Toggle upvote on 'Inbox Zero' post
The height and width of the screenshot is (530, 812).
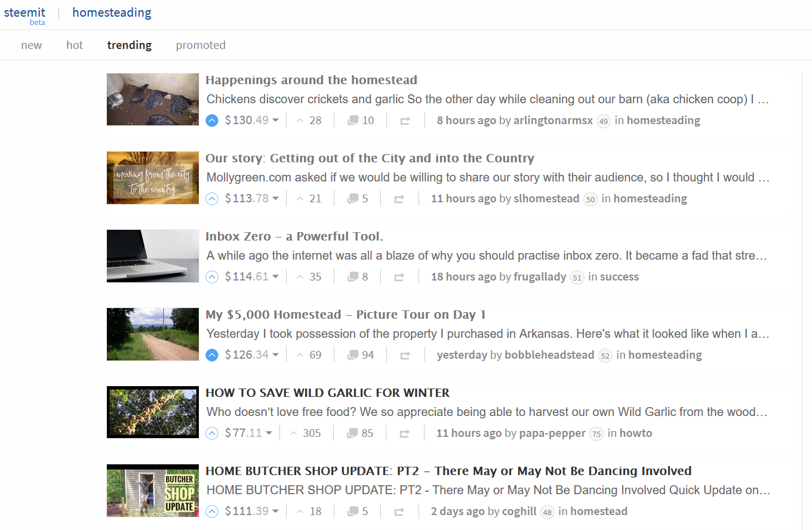pos(211,277)
